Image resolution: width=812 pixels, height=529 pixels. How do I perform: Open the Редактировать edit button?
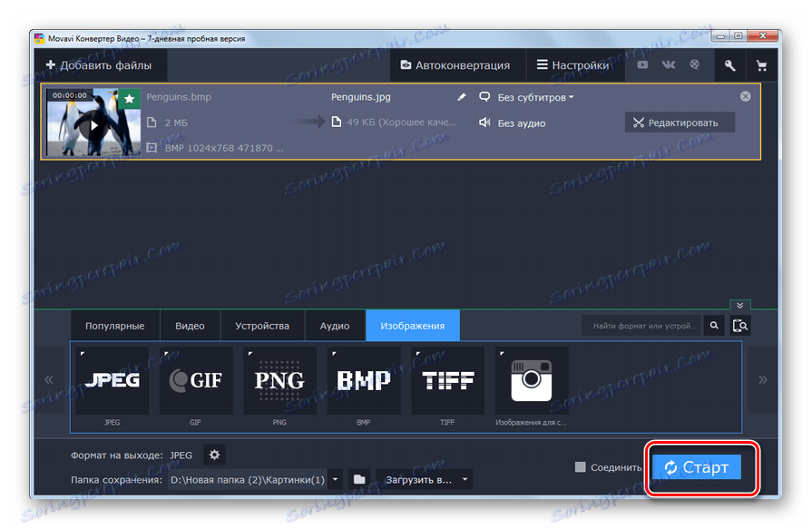click(x=680, y=122)
